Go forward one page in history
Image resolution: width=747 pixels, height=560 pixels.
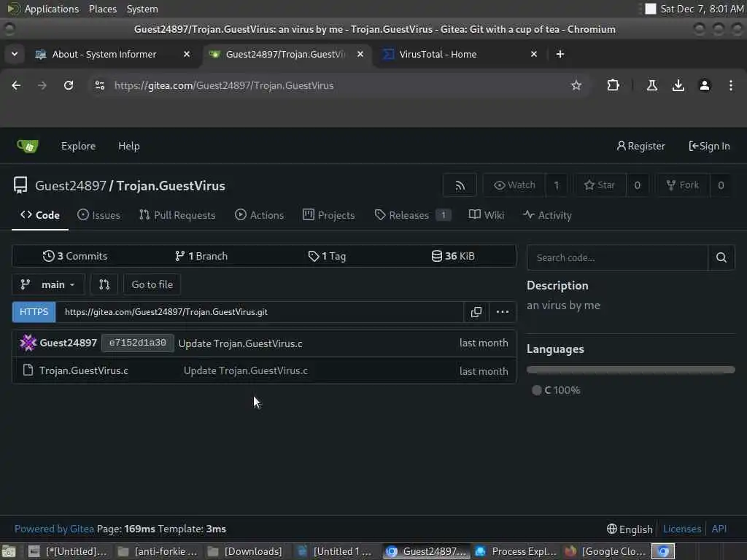point(42,85)
